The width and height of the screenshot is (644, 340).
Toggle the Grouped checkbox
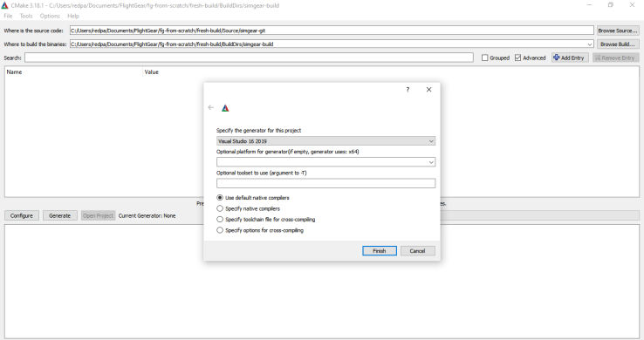coord(484,58)
